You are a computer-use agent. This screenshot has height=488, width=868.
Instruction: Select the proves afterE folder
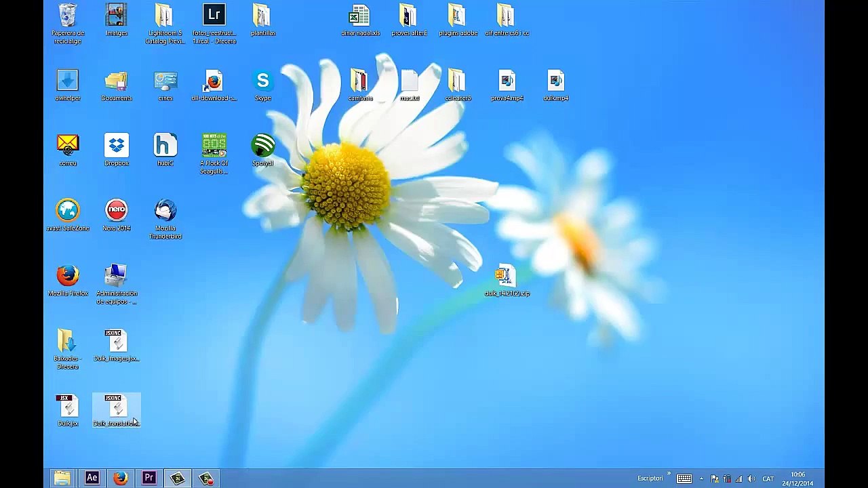[409, 20]
